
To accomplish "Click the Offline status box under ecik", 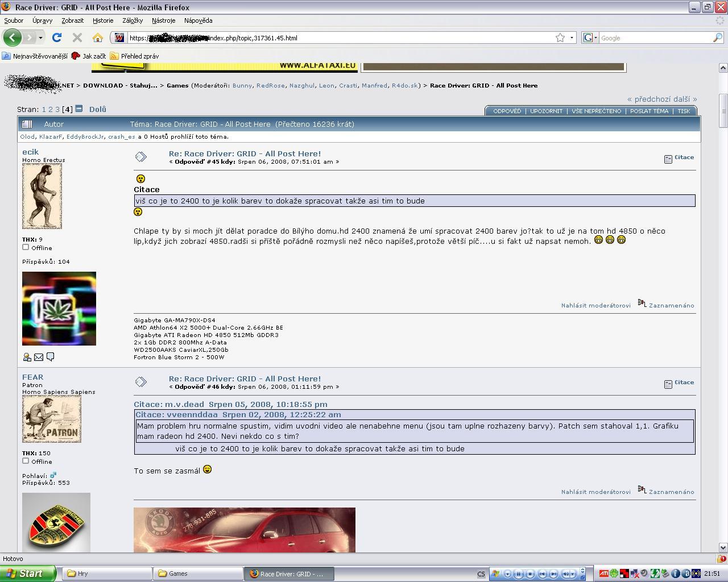I will [x=26, y=247].
